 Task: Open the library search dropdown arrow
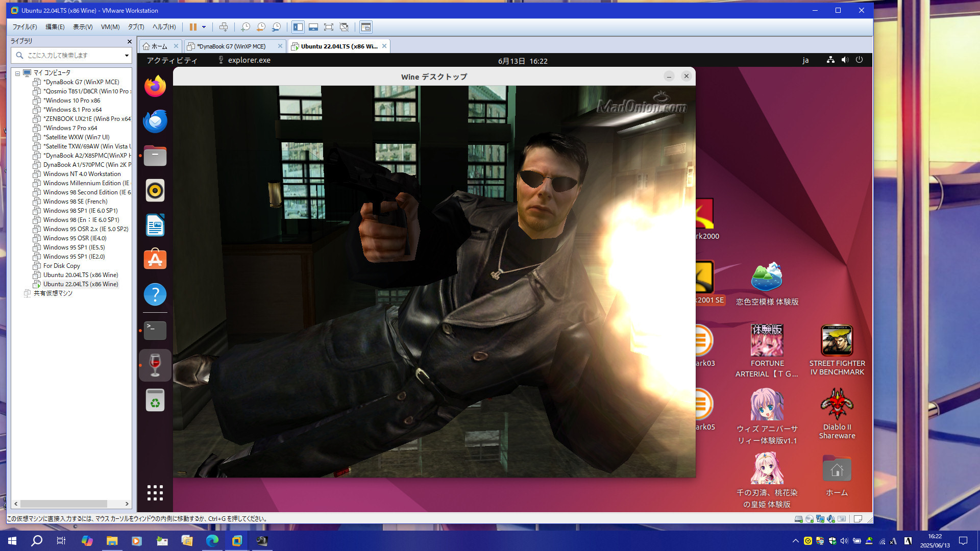point(127,55)
